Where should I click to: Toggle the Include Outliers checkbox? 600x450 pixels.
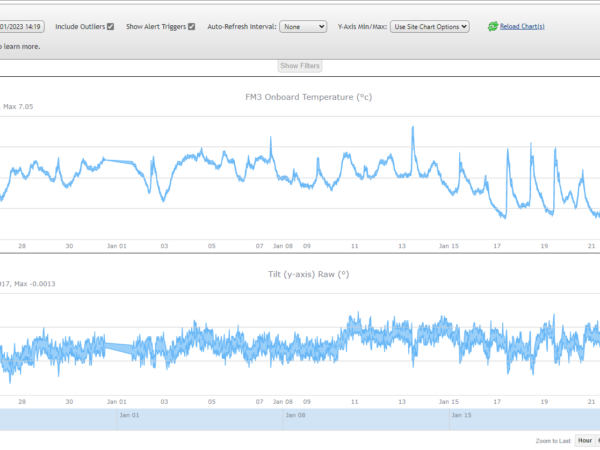point(110,27)
